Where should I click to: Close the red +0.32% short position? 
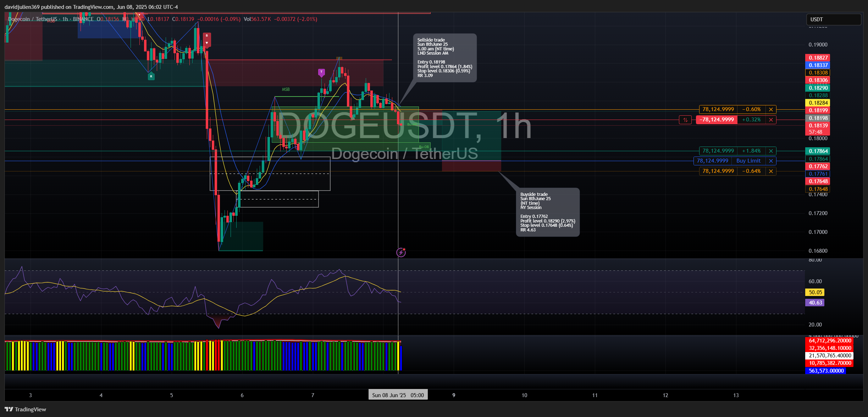[x=771, y=120]
